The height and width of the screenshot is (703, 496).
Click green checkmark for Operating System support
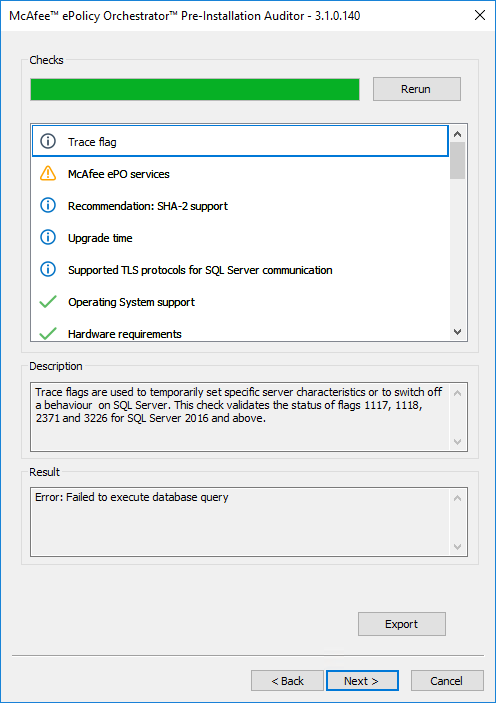[x=48, y=302]
